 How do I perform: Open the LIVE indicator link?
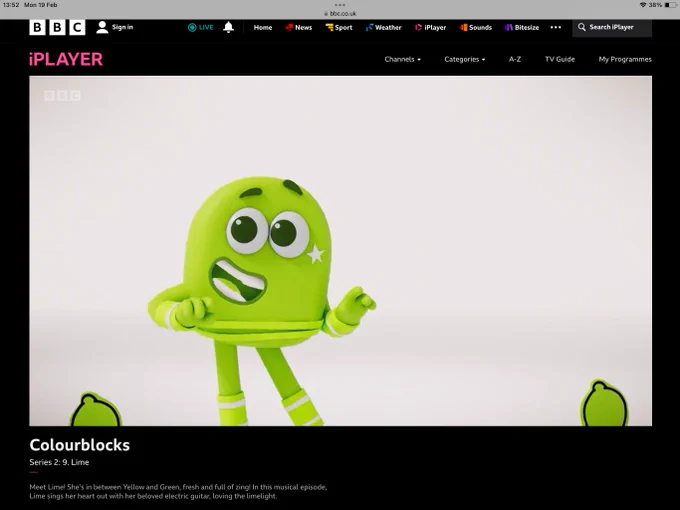point(200,27)
